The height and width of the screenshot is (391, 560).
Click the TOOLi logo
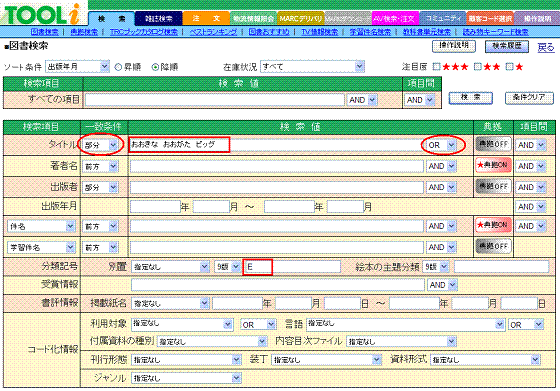42,14
